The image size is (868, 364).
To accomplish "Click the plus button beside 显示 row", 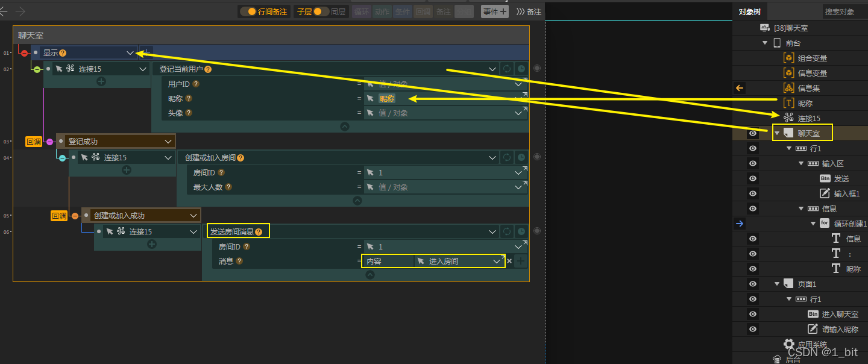I will point(146,53).
